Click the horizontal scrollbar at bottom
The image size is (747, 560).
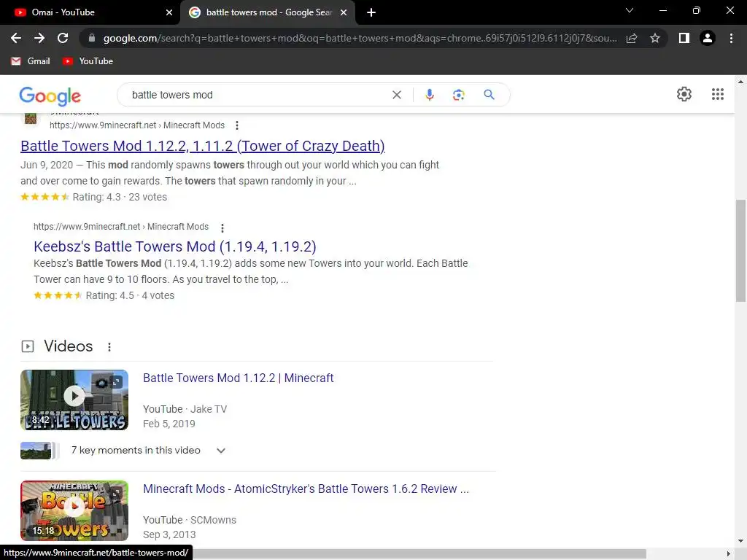coord(419,554)
